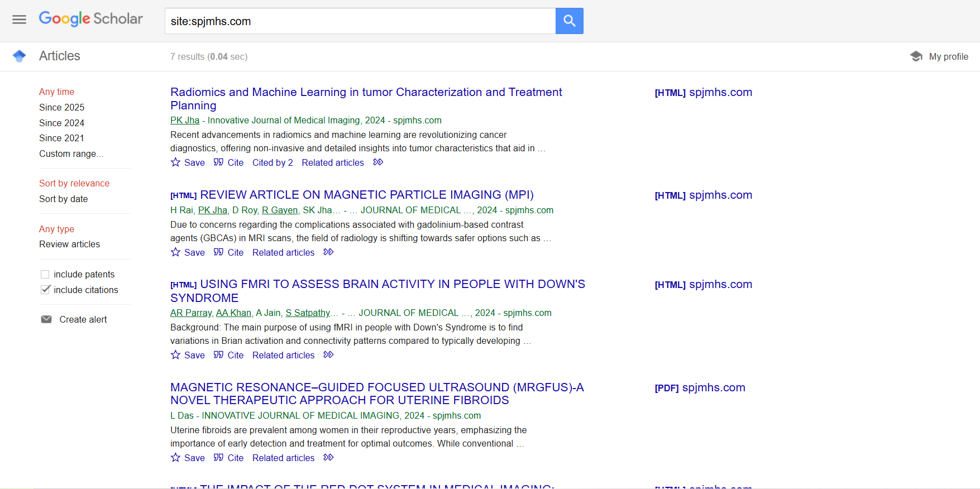Click star Save icon for MRgFUS uterine fibroids article

(x=175, y=458)
